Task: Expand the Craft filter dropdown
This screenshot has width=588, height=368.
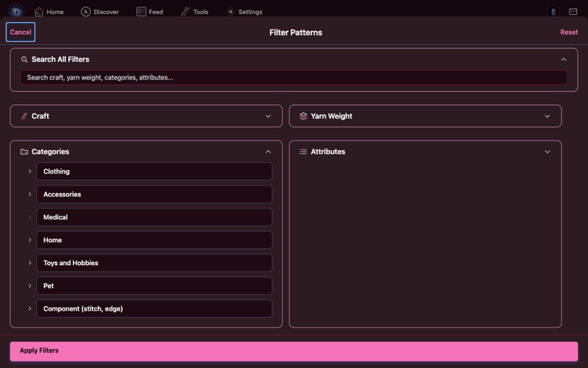Action: tap(268, 116)
